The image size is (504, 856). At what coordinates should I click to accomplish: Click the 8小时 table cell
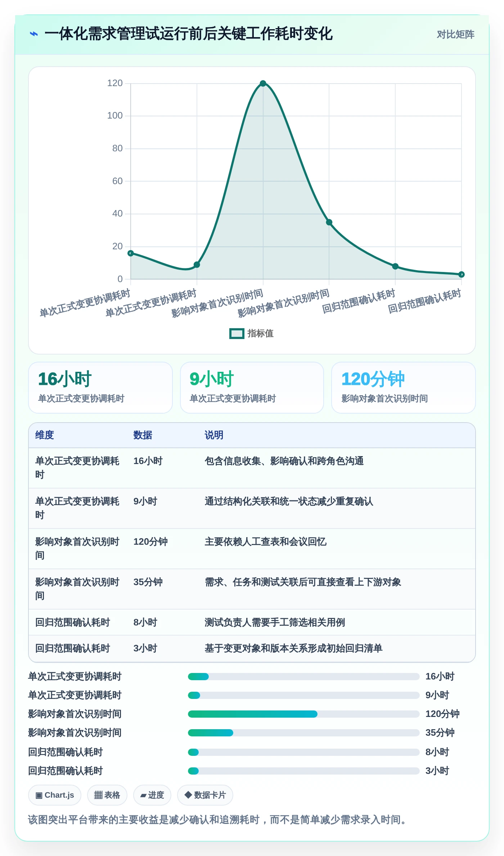point(145,623)
